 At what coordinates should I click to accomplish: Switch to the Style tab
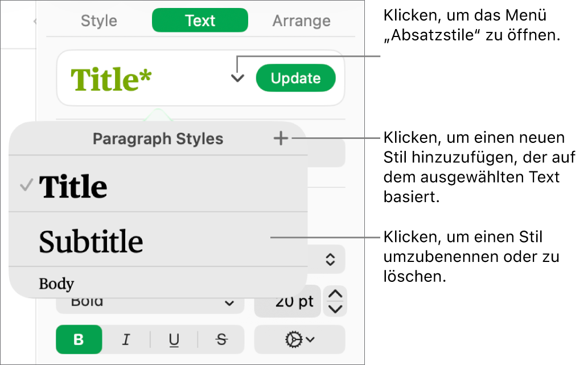[99, 20]
